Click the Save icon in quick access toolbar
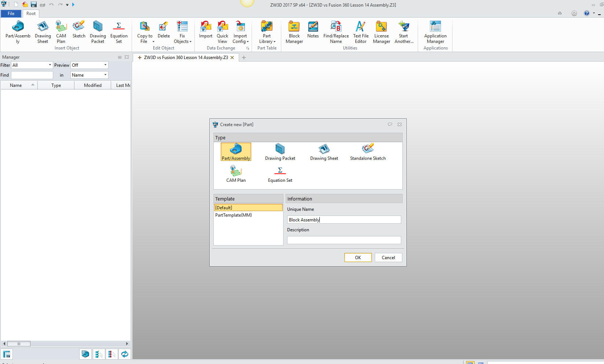 (x=34, y=4)
